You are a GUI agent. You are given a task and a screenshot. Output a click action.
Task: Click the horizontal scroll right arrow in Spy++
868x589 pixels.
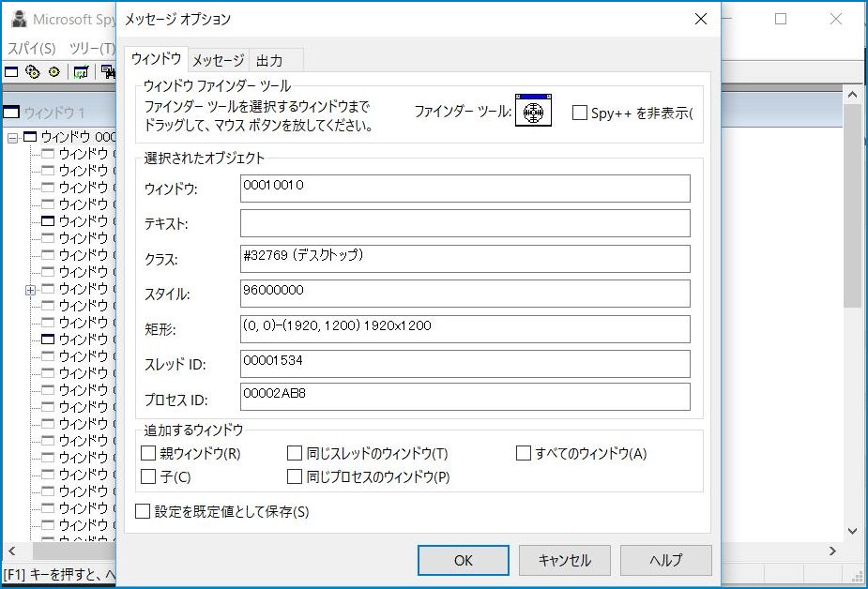tap(832, 551)
